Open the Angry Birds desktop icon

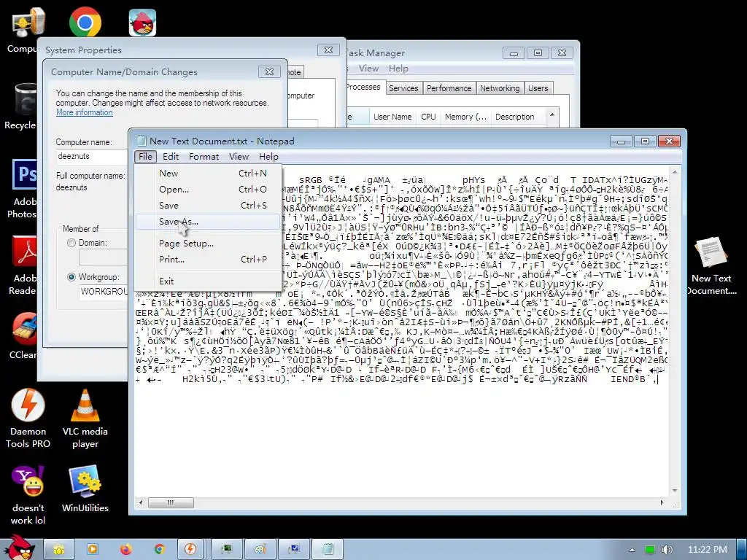[142, 23]
